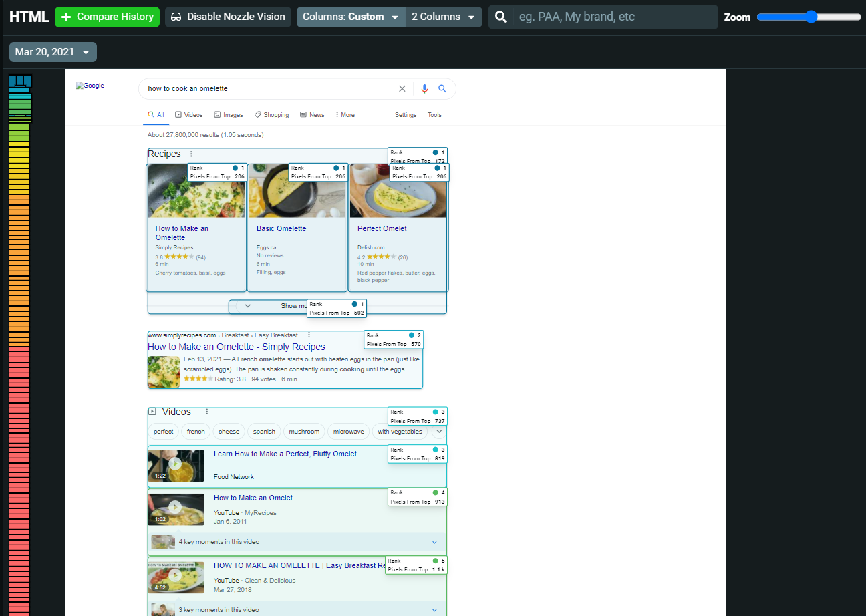Click the Rank 2 badge, Pixels From Top 570
The height and width of the screenshot is (616, 866).
click(394, 339)
